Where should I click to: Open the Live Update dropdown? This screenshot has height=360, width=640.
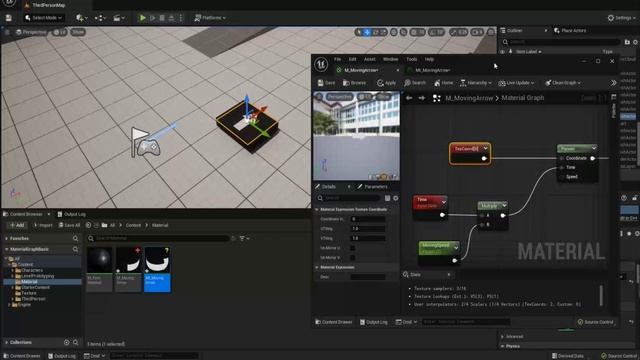pos(516,83)
